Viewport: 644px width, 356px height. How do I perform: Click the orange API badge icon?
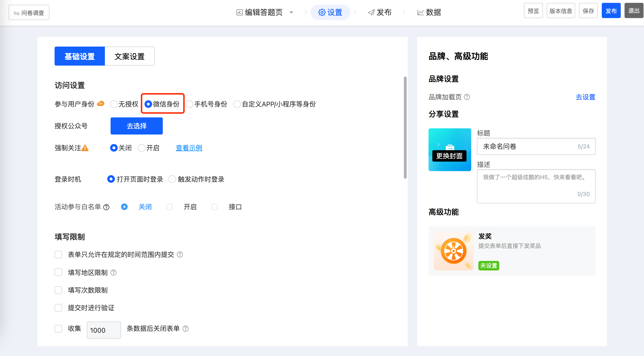(x=101, y=104)
